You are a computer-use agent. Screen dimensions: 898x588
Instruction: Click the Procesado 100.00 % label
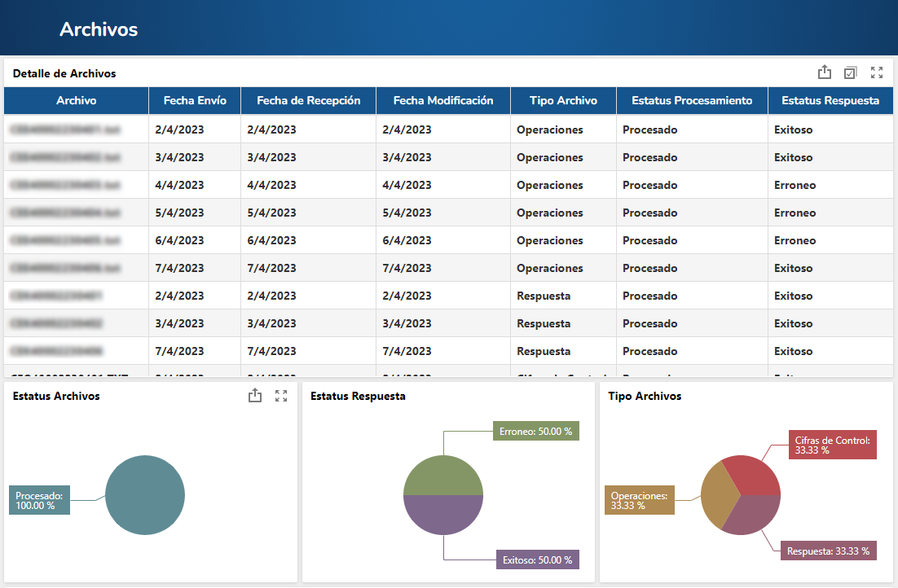click(x=39, y=500)
